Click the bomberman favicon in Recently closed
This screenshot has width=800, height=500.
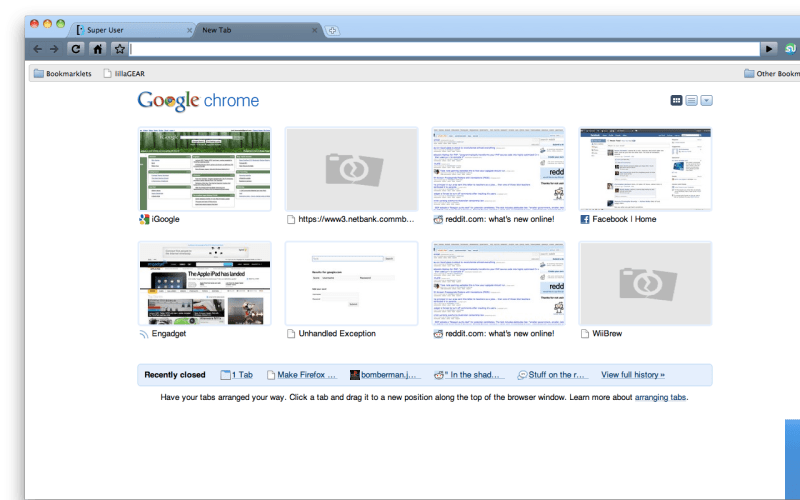pos(355,375)
